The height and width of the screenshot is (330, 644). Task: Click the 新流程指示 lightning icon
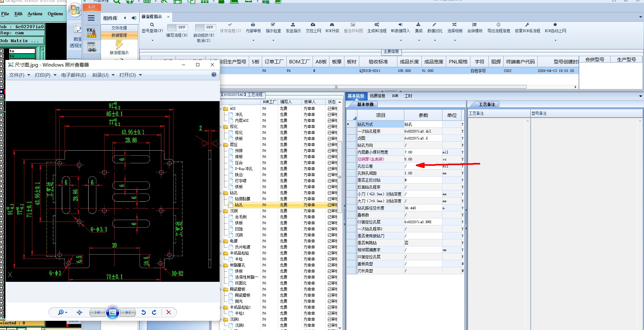coord(119,45)
